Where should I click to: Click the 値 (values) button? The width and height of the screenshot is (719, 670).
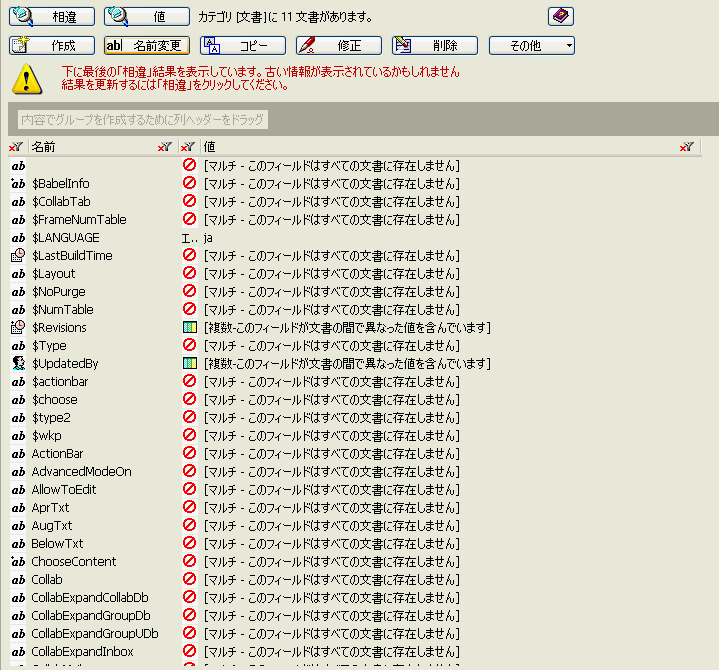(x=147, y=16)
